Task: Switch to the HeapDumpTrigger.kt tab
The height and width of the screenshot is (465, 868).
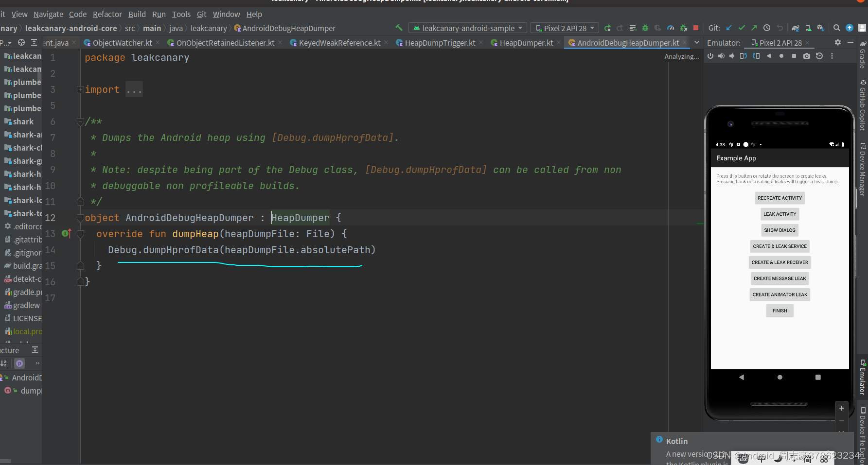Action: (x=440, y=43)
